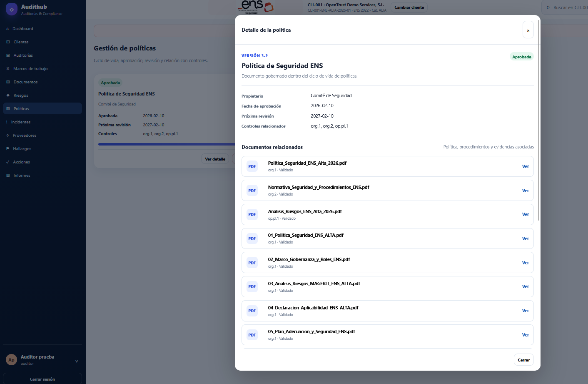Click the Informes sidebar icon
The height and width of the screenshot is (384, 588).
coord(8,176)
